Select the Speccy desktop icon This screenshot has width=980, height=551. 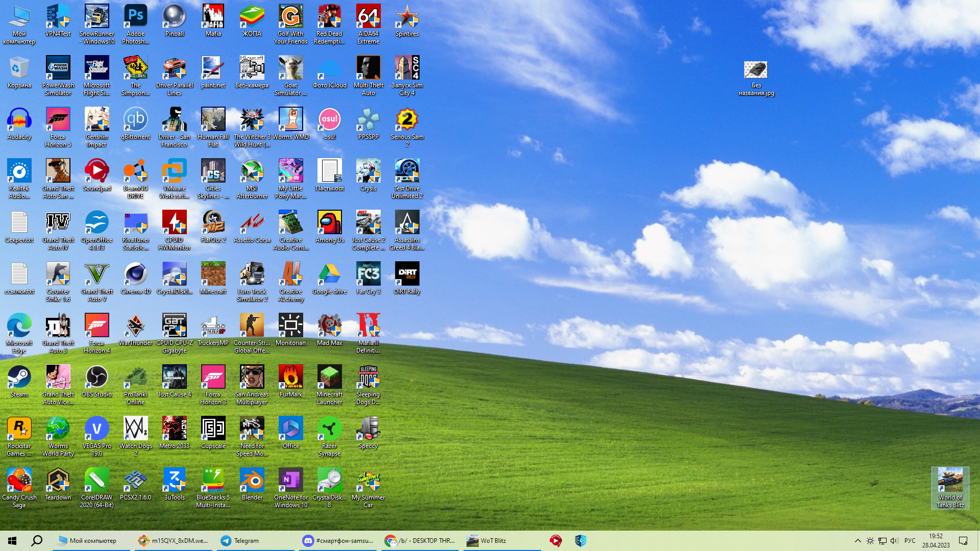coord(369,433)
